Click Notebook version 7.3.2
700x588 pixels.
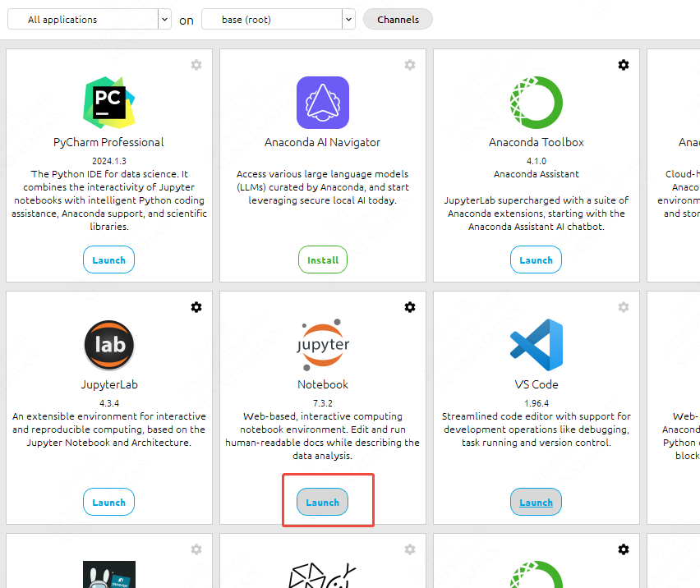[323, 403]
